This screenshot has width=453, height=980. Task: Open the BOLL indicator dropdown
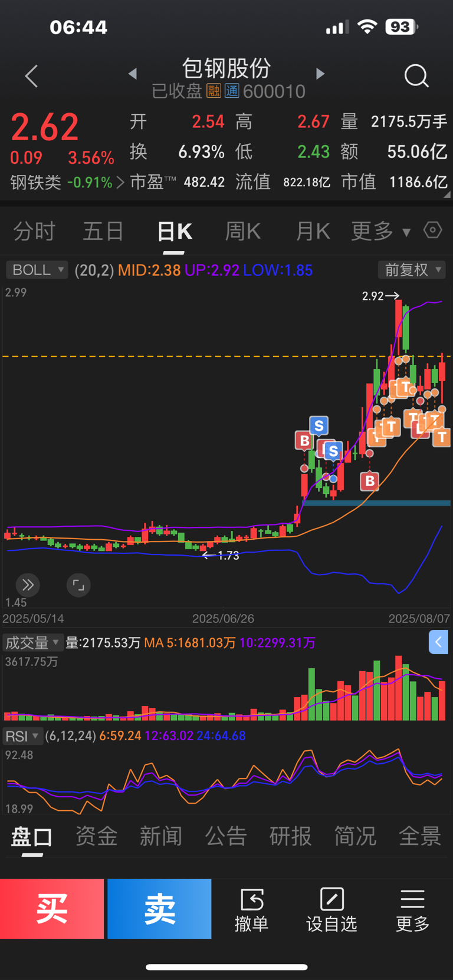click(x=37, y=270)
